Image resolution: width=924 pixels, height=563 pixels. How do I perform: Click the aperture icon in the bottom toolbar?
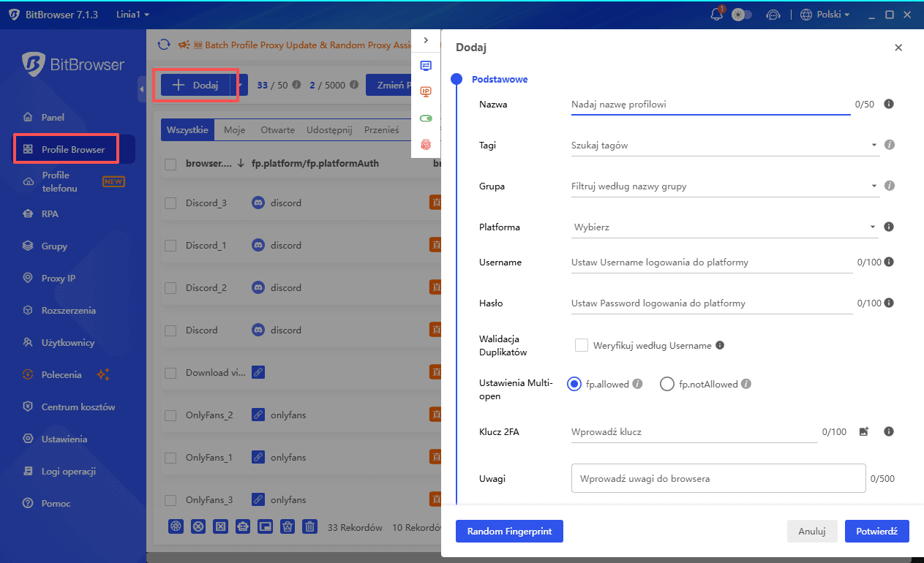176,526
